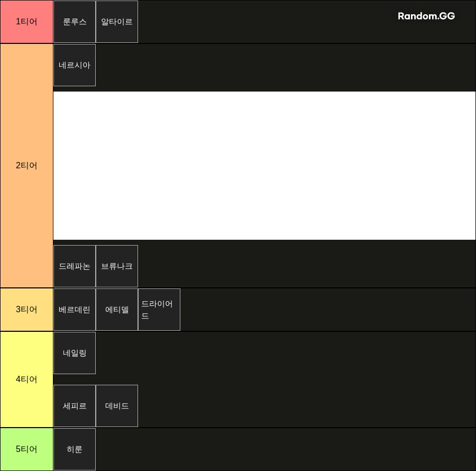Click the Random.GG logo
This screenshot has height=471, width=476.
click(426, 16)
